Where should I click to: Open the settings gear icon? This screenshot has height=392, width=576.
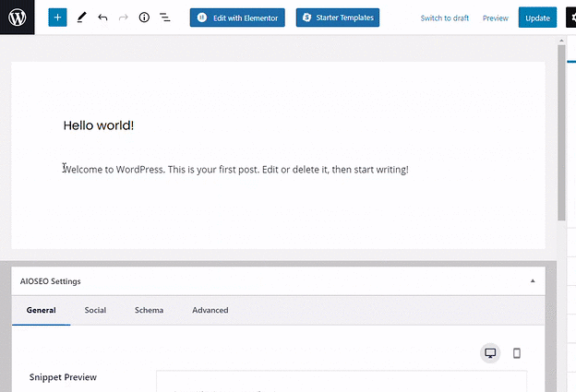pos(571,18)
